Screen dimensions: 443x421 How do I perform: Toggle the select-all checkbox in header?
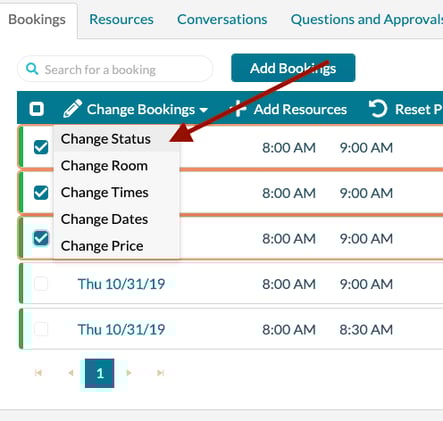point(36,109)
